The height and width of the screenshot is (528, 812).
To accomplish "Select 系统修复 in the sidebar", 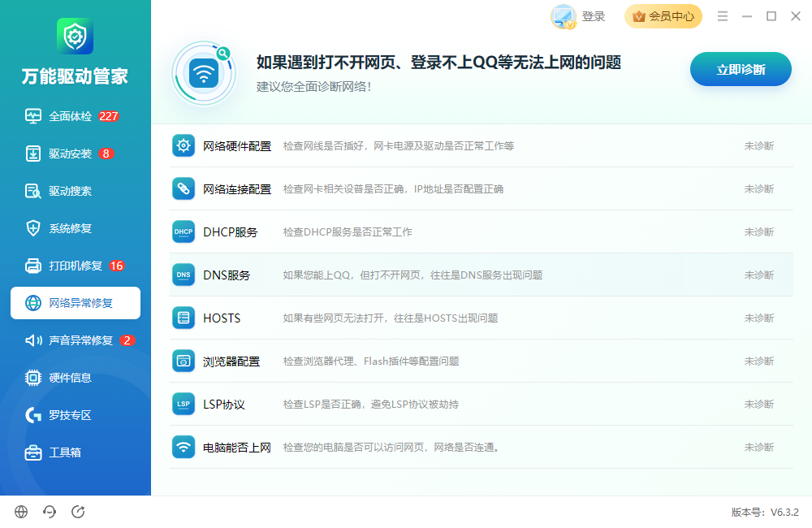I will [x=75, y=228].
